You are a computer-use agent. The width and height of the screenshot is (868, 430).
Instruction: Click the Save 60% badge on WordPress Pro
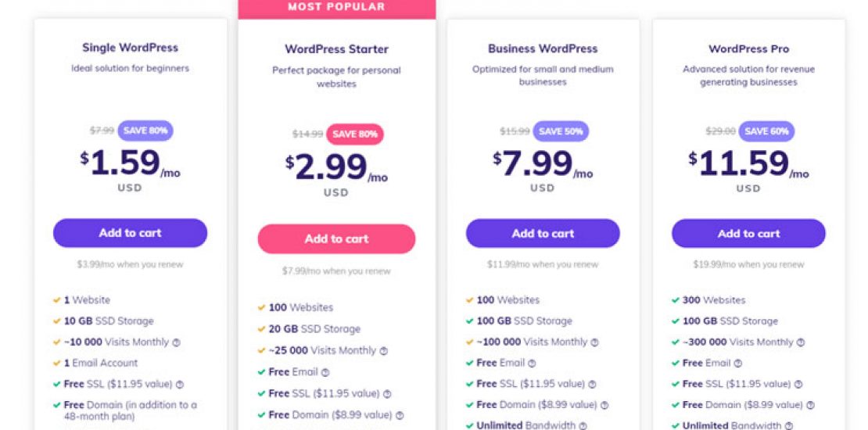click(766, 131)
